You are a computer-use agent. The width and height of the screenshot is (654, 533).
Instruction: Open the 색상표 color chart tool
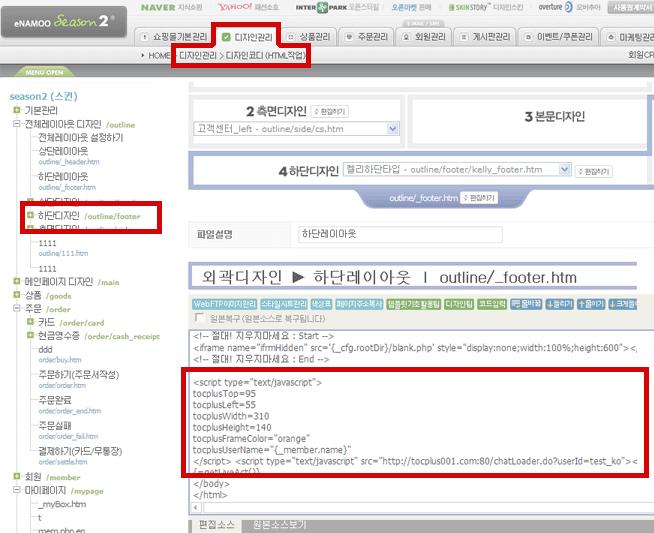[x=321, y=303]
